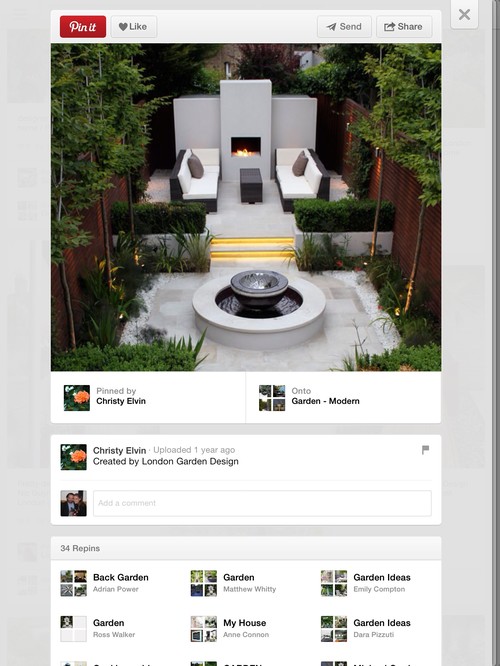This screenshot has height=666, width=500.
Task: Open Christy Elvin's avatar in Pinned by
Action: [77, 398]
